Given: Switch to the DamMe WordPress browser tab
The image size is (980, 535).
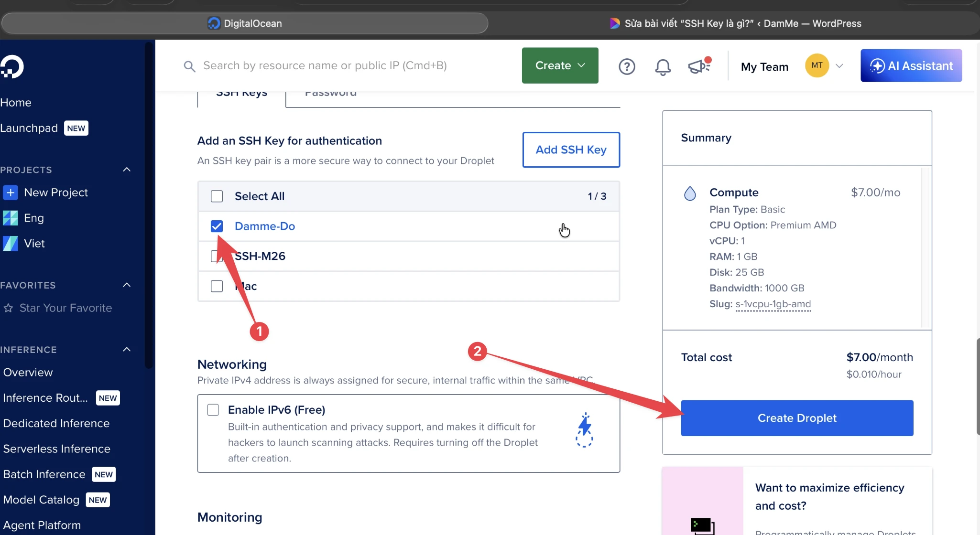Looking at the screenshot, I should (736, 23).
